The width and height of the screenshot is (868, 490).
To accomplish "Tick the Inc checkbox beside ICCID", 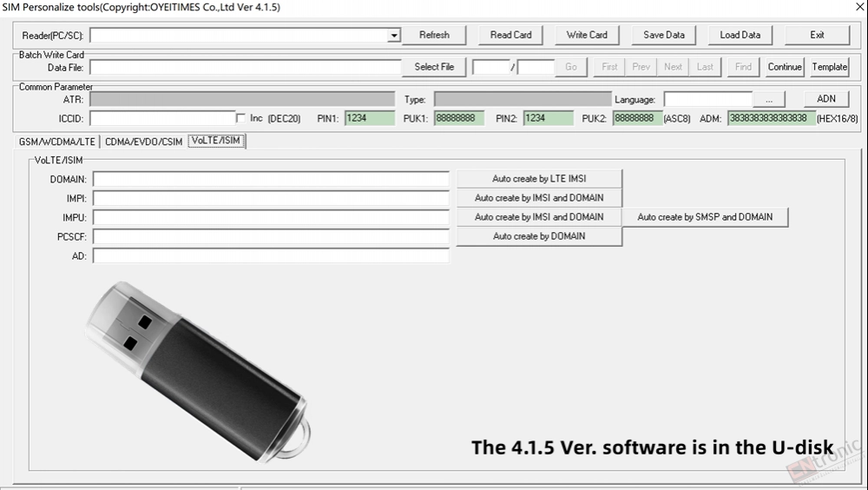I will click(x=240, y=118).
